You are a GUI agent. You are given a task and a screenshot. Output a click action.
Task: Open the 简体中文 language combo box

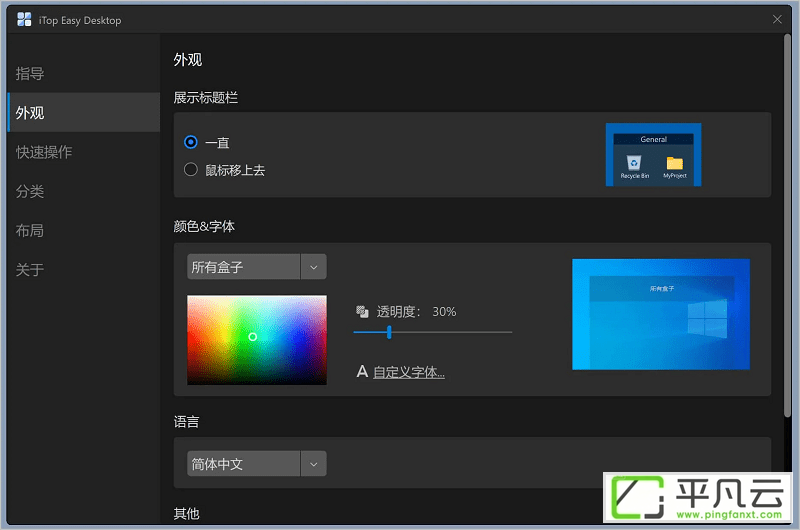click(x=257, y=464)
